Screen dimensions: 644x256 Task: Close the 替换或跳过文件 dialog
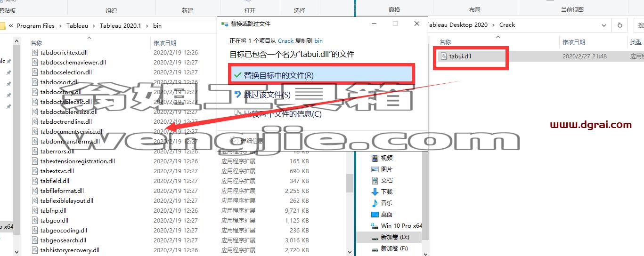pyautogui.click(x=417, y=24)
